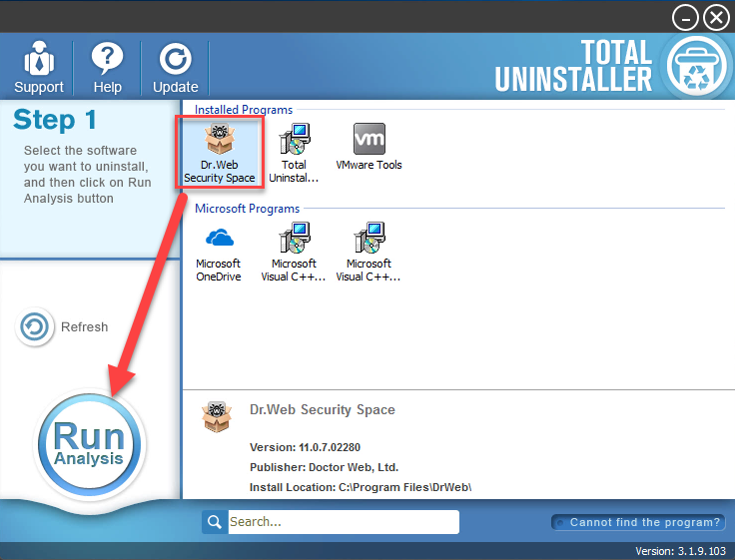Click the Refresh button
The height and width of the screenshot is (560, 735).
[x=63, y=327]
